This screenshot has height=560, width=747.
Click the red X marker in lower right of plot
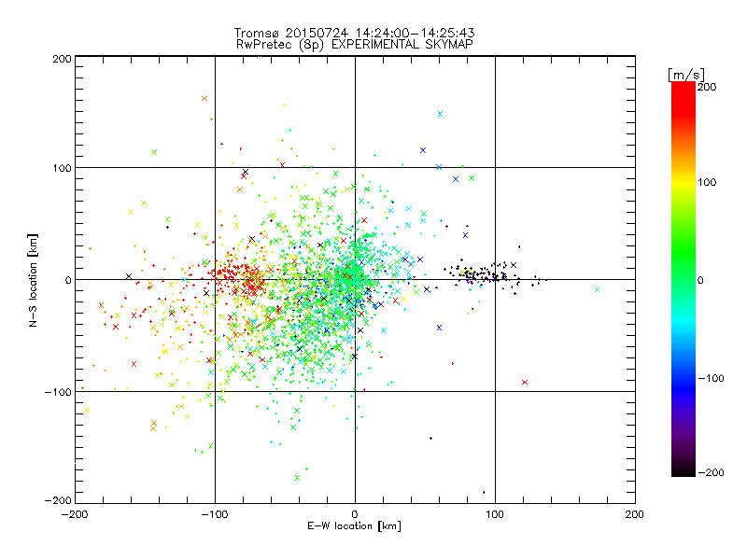click(525, 382)
